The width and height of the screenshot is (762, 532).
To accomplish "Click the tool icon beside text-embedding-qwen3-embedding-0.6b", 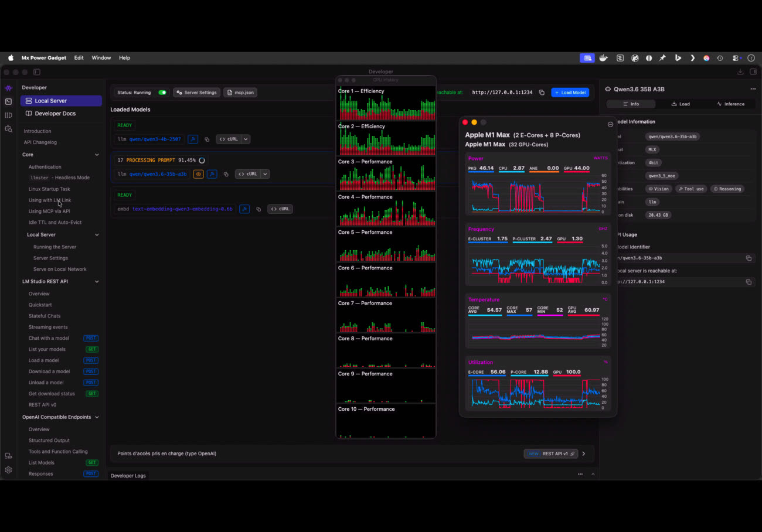I will (x=244, y=209).
